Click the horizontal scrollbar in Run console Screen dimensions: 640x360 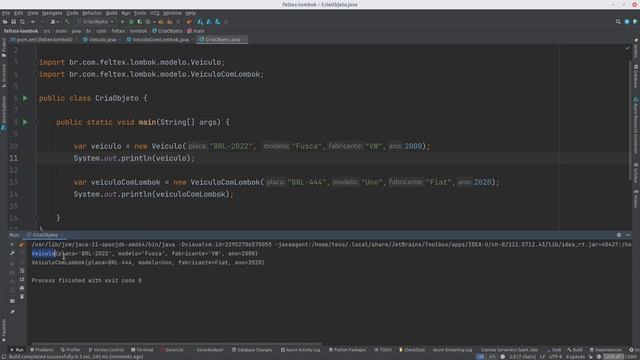[x=176, y=344]
